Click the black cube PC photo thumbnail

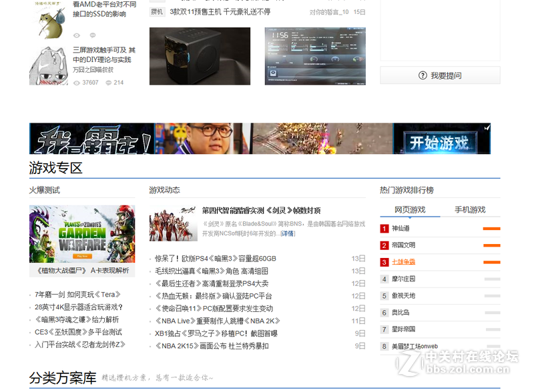click(200, 57)
